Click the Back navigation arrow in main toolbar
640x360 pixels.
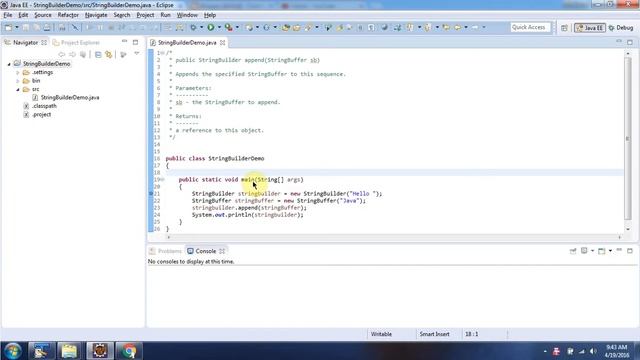click(x=457, y=27)
